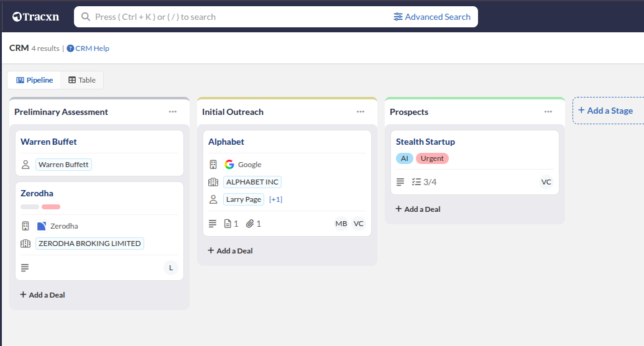Click the document count icon on Alphabet card

coord(228,224)
